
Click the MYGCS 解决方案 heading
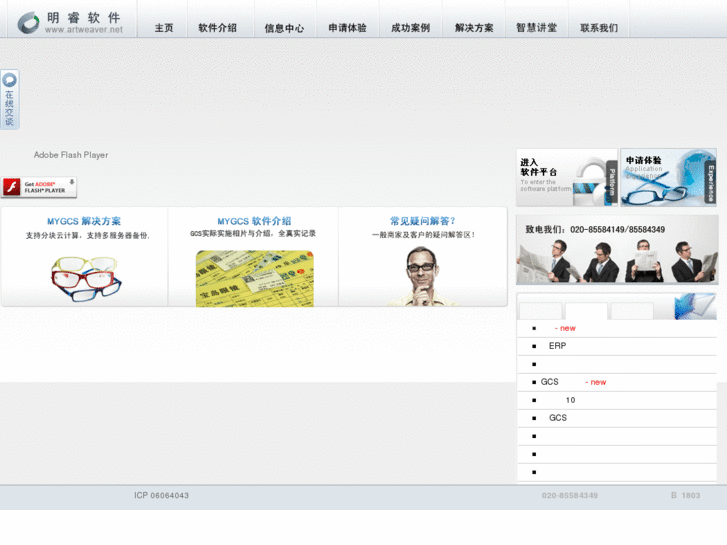pos(84,221)
